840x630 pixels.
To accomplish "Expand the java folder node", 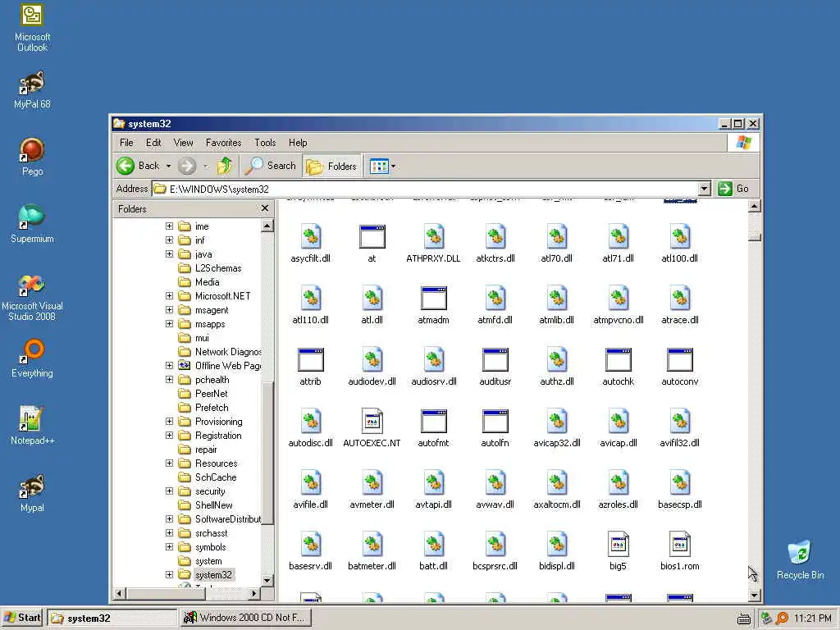I will (169, 254).
